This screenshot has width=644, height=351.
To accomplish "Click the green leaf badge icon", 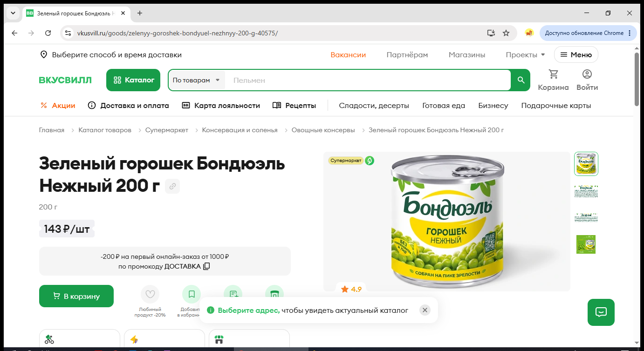I will pyautogui.click(x=370, y=161).
